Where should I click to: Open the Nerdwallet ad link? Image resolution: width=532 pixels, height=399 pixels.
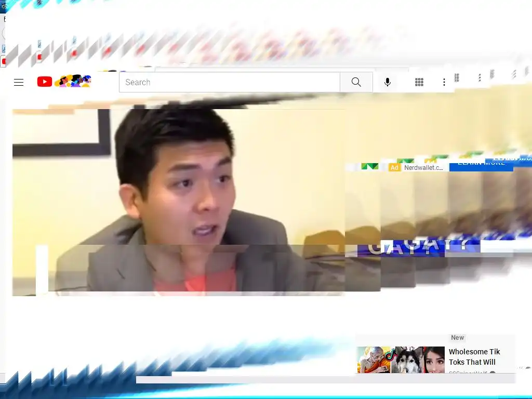click(x=423, y=168)
